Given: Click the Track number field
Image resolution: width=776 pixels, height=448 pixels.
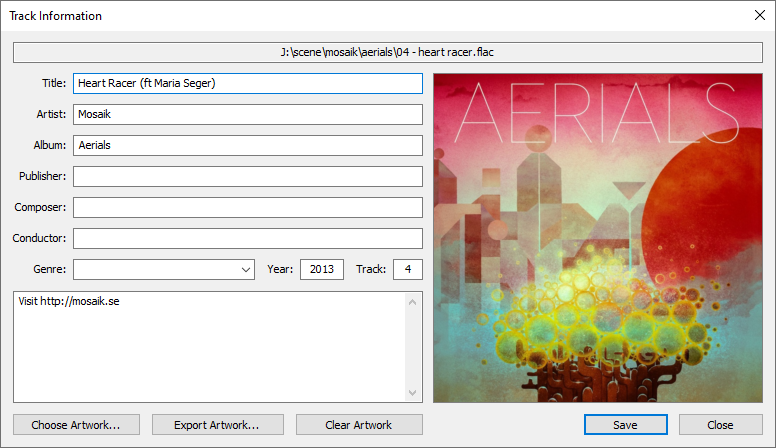Looking at the screenshot, I should click(x=408, y=270).
